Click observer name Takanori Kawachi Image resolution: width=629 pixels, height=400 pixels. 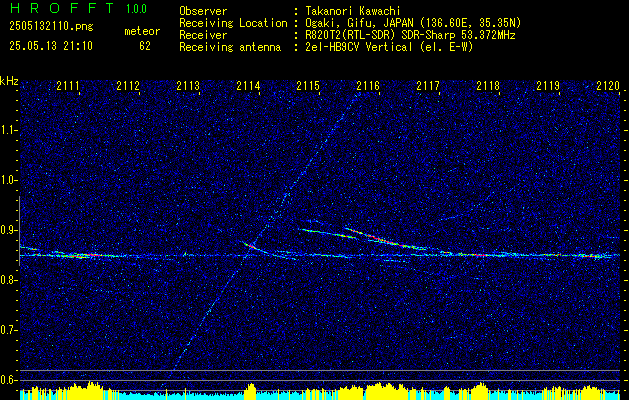353,11
